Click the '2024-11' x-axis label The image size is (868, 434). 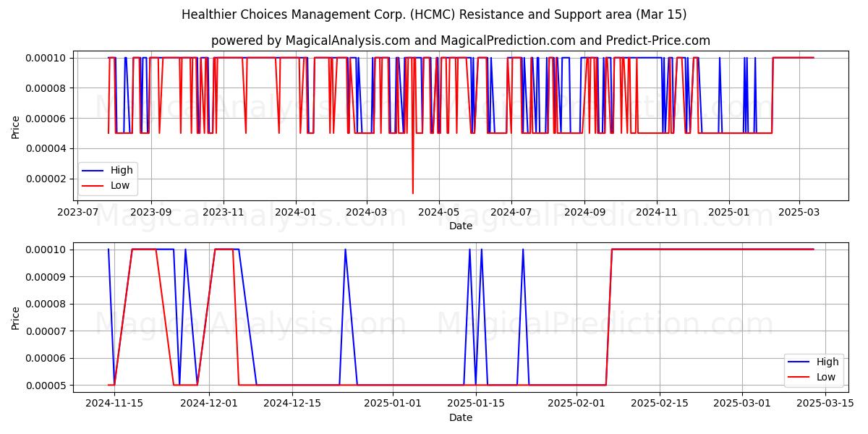tap(657, 213)
